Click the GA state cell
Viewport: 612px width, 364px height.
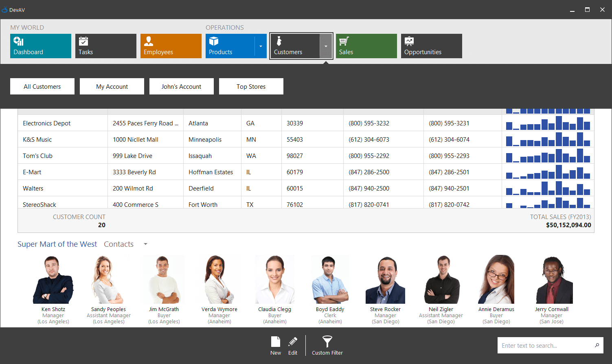click(261, 123)
